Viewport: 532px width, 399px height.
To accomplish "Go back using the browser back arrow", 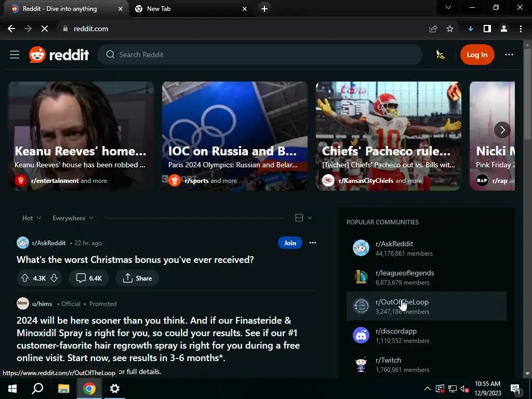I will tap(11, 29).
